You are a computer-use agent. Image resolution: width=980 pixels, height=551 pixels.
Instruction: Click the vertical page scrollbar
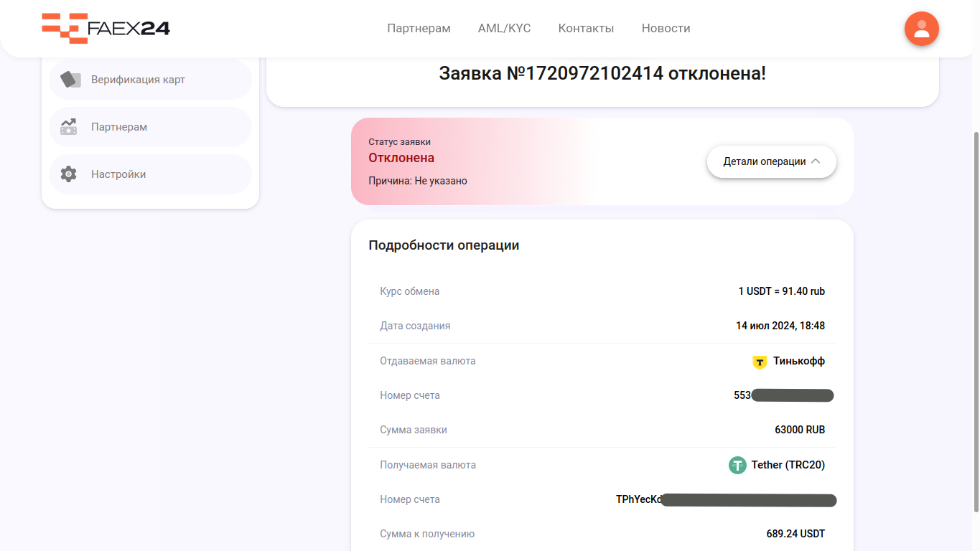[975, 323]
